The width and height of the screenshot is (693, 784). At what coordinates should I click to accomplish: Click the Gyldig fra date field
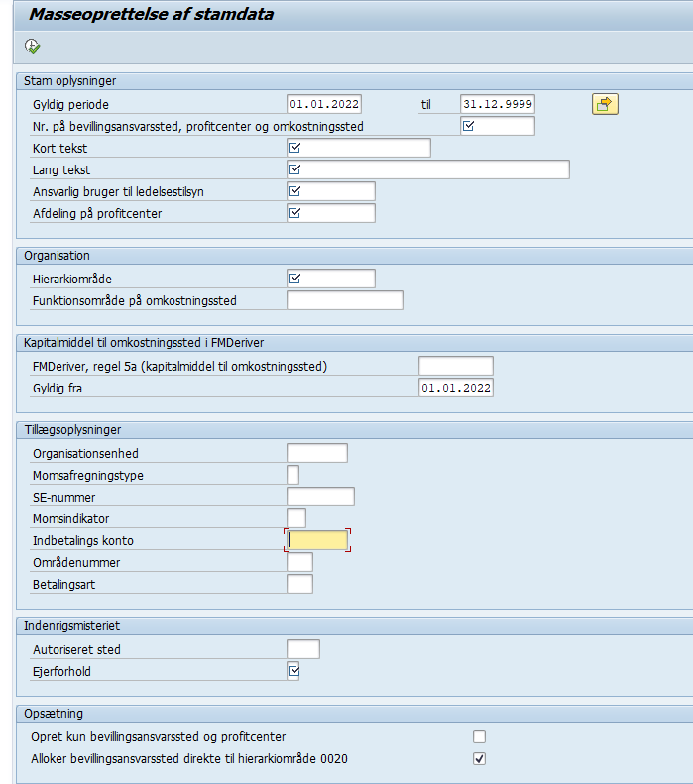pos(455,388)
